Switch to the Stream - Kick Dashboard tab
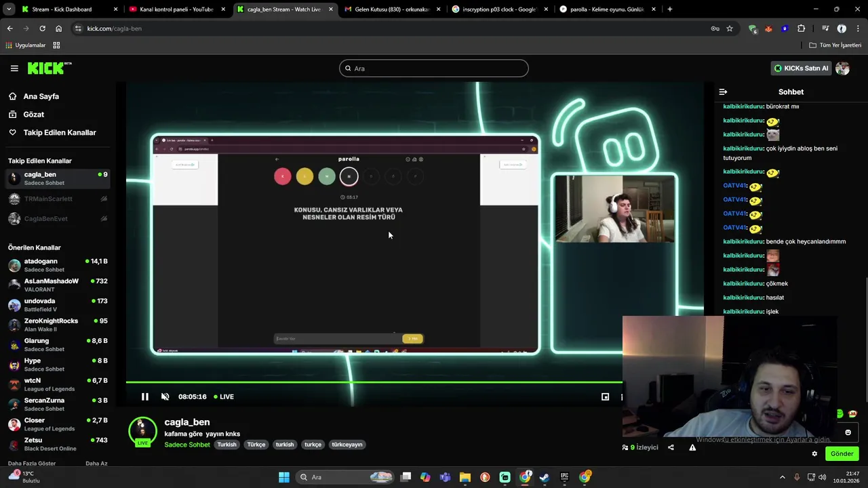 (69, 9)
